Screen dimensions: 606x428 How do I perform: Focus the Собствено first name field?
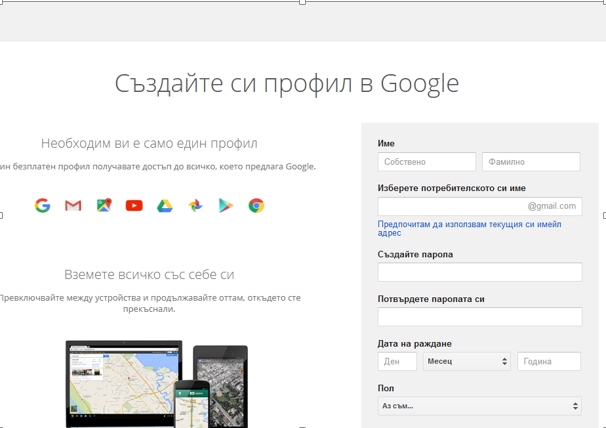427,162
